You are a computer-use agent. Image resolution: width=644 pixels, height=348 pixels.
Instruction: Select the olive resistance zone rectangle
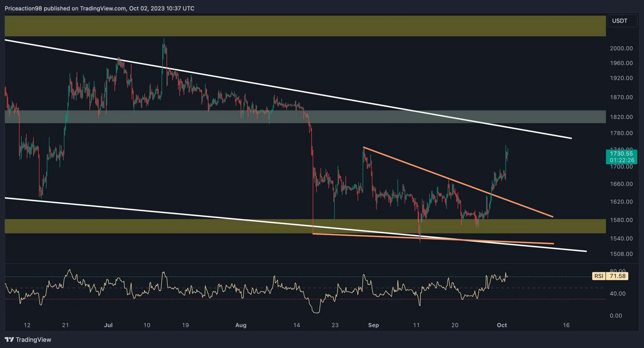tap(302, 26)
